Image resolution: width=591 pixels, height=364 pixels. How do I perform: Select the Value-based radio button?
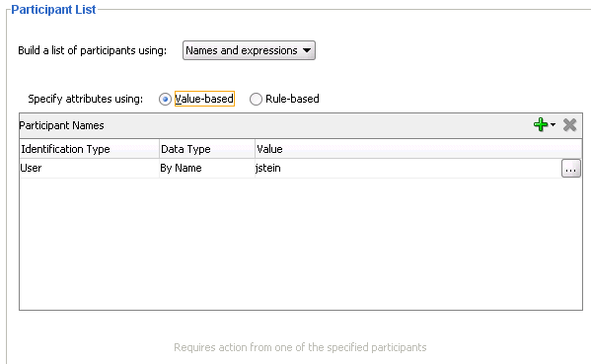(x=165, y=99)
